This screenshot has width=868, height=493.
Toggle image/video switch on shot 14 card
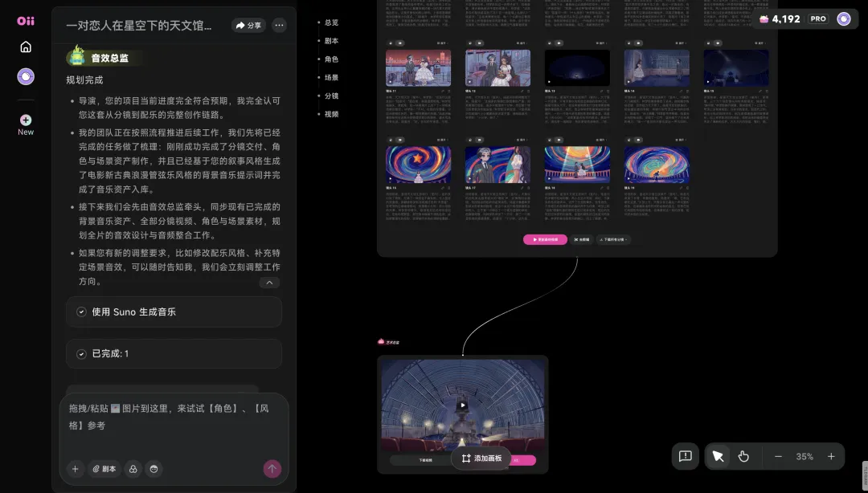coord(634,43)
